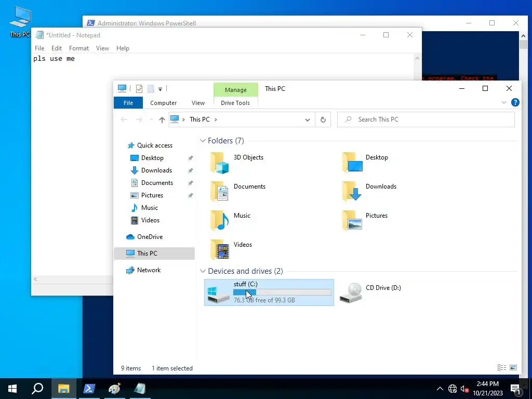Click Notepad horizontal scrollbar left arrow

click(x=35, y=279)
